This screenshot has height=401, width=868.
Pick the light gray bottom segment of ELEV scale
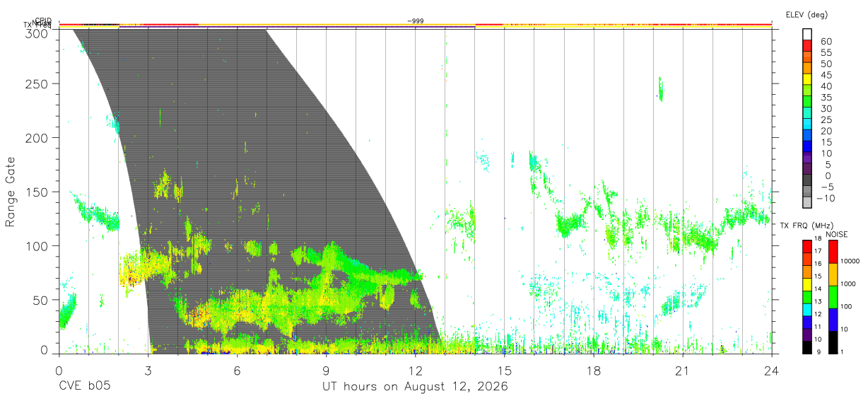[807, 201]
